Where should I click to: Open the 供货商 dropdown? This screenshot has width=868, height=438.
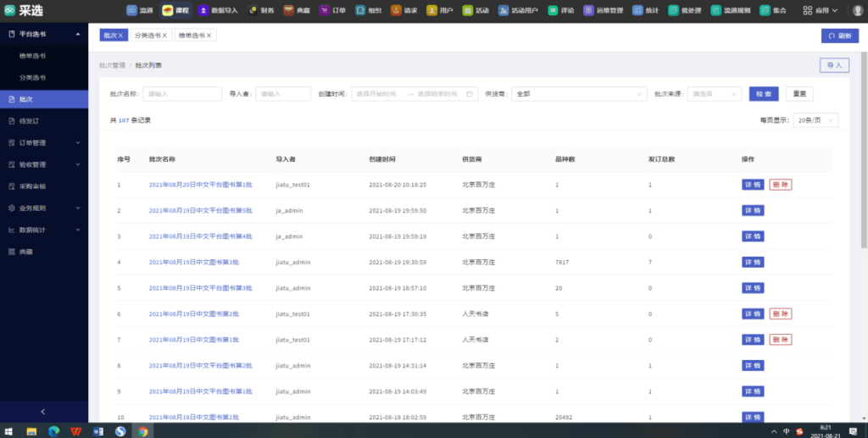pyautogui.click(x=578, y=94)
